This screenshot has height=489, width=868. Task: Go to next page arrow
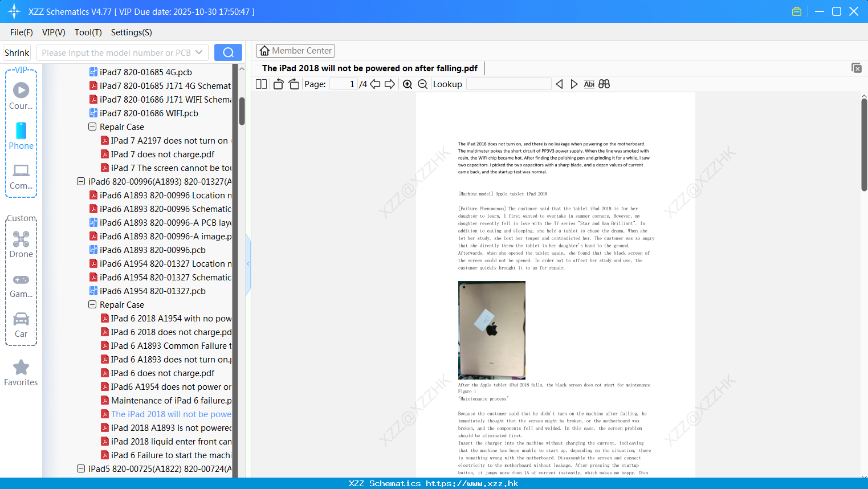tap(390, 84)
